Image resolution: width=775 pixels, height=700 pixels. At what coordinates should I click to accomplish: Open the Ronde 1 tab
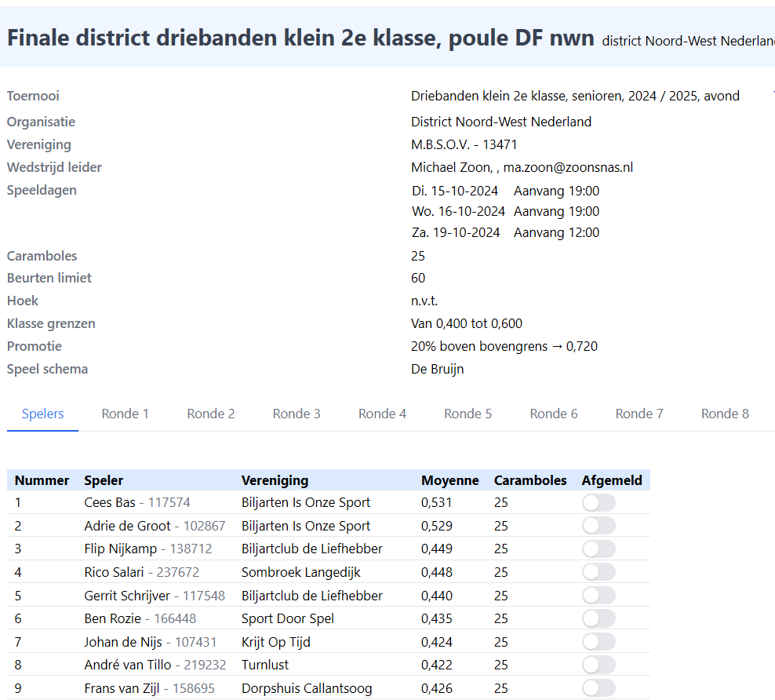pyautogui.click(x=125, y=414)
